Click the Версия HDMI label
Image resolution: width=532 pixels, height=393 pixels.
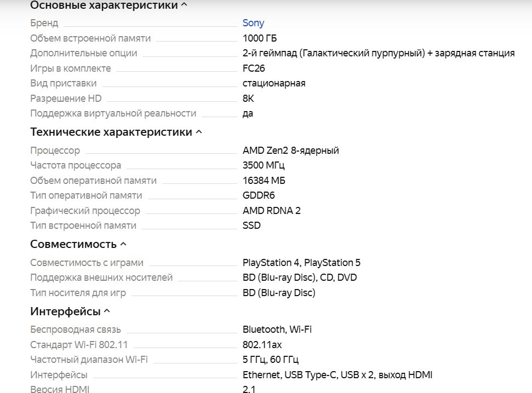click(x=59, y=389)
